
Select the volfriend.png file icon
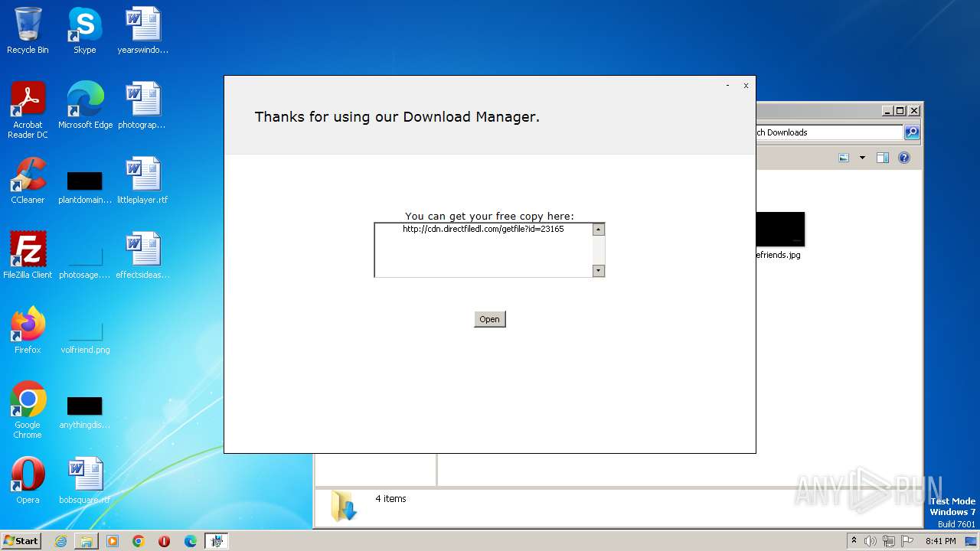click(85, 337)
